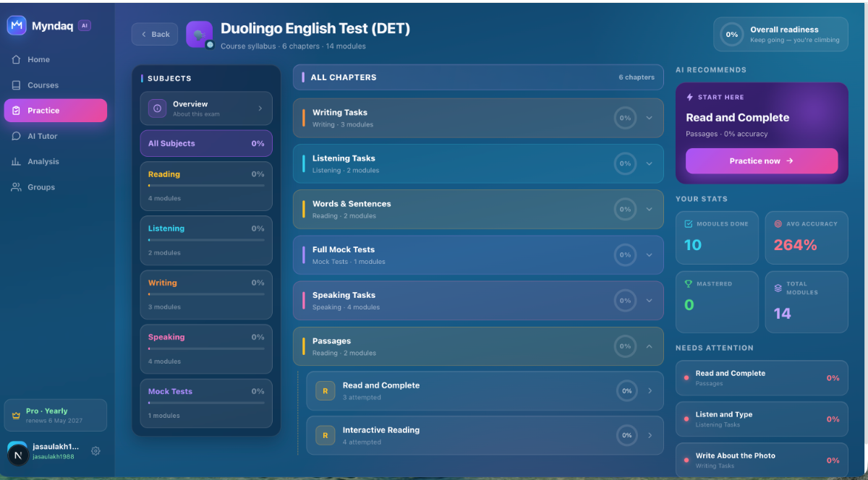The width and height of the screenshot is (868, 480).
Task: Select the Speaking subject card
Action: coord(206,348)
